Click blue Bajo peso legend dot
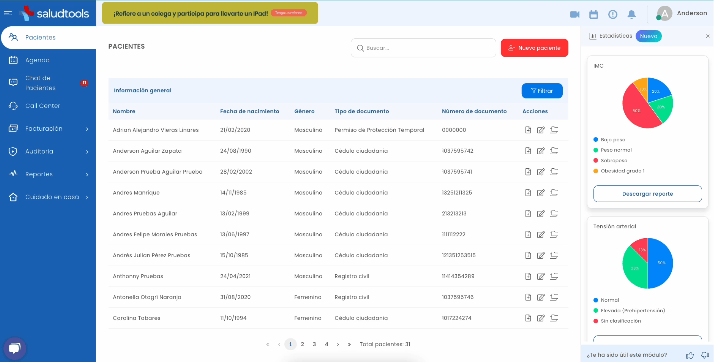This screenshot has width=714, height=362. 596,139
